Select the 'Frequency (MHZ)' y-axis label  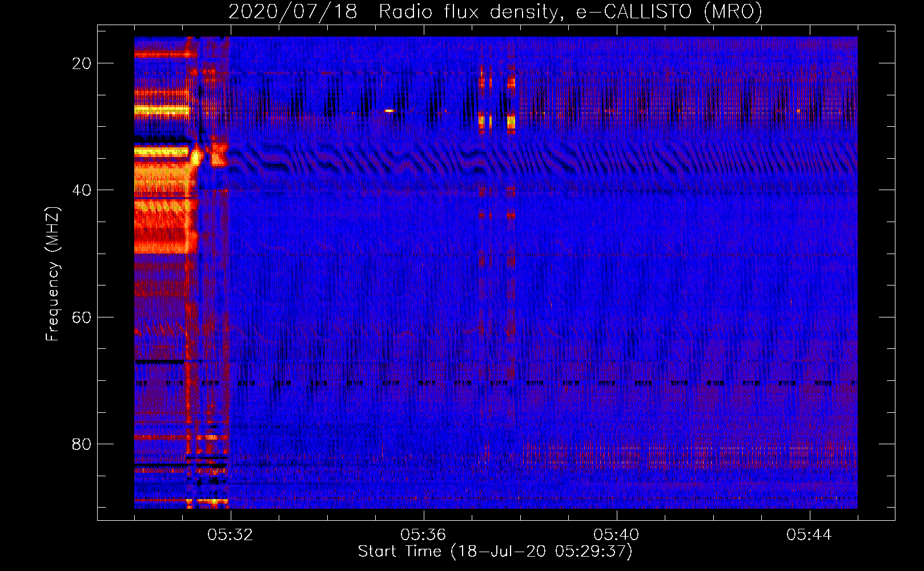(x=53, y=274)
